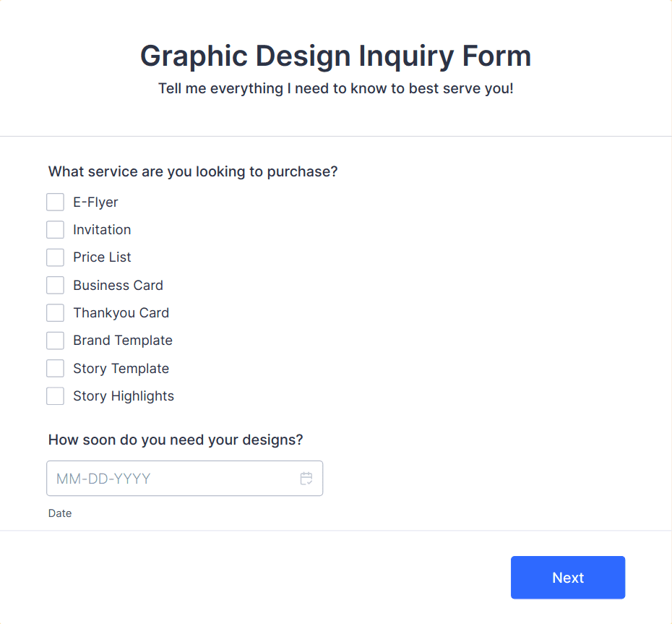
Task: Check the Brand Template checkbox
Action: tap(56, 341)
